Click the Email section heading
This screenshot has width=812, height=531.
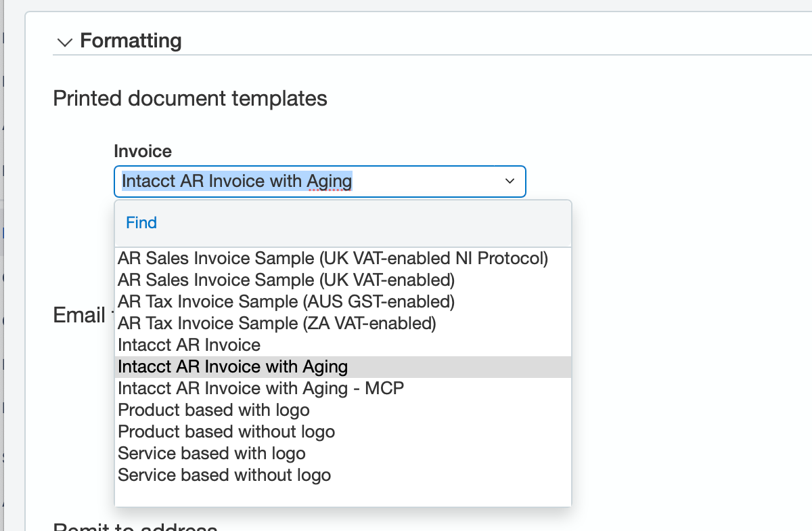[79, 315]
